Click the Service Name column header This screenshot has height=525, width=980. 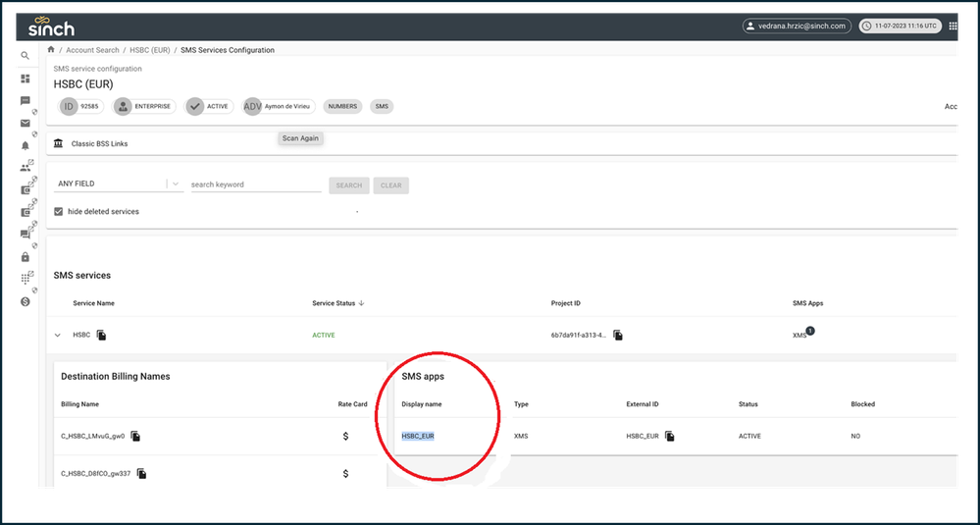pyautogui.click(x=94, y=303)
